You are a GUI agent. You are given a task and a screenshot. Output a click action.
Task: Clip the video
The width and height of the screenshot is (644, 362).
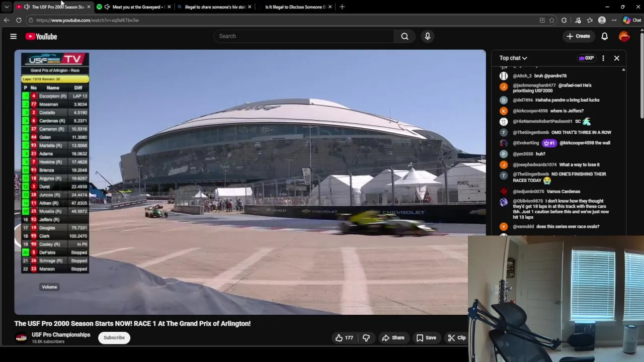(x=456, y=338)
